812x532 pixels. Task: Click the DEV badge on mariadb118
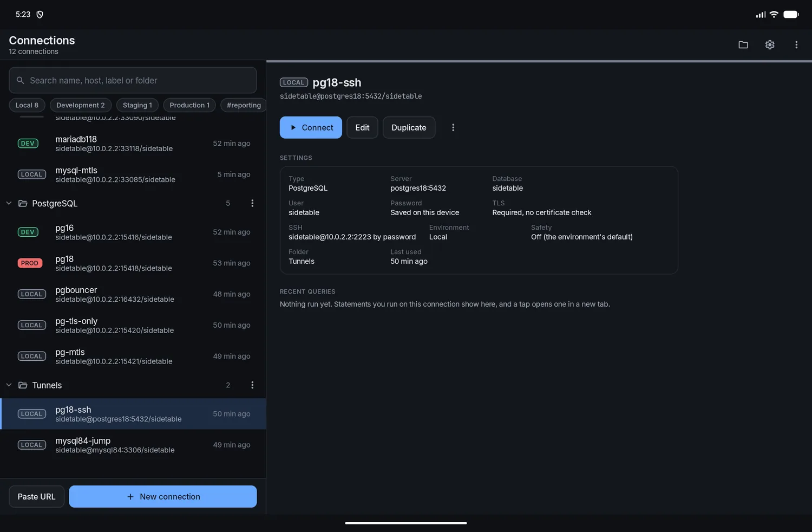point(28,144)
